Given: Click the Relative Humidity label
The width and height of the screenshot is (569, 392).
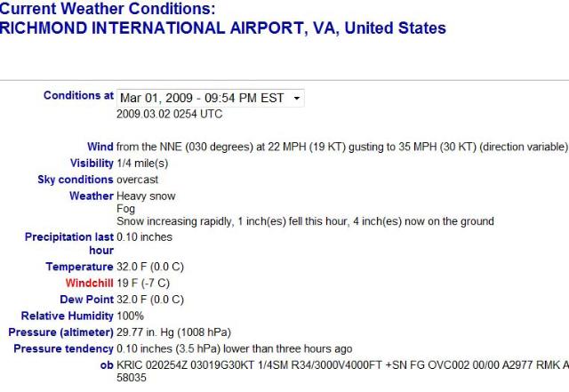Looking at the screenshot, I should click(x=67, y=316).
